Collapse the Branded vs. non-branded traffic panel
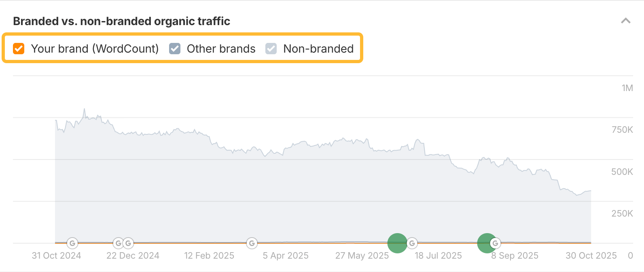Viewport: 644px width, 272px height. coord(625,21)
